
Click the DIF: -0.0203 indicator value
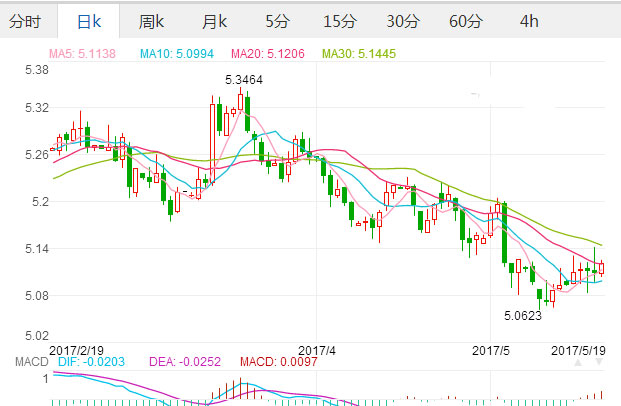point(91,362)
